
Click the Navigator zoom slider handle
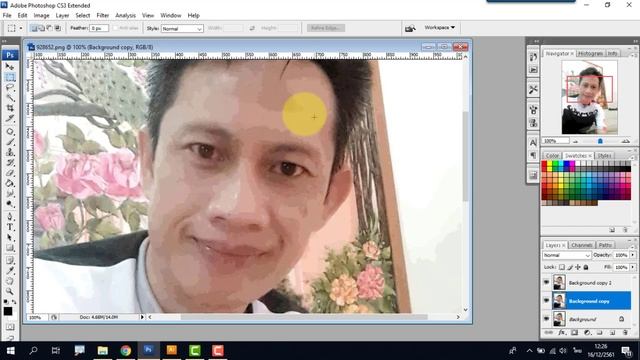pyautogui.click(x=600, y=141)
